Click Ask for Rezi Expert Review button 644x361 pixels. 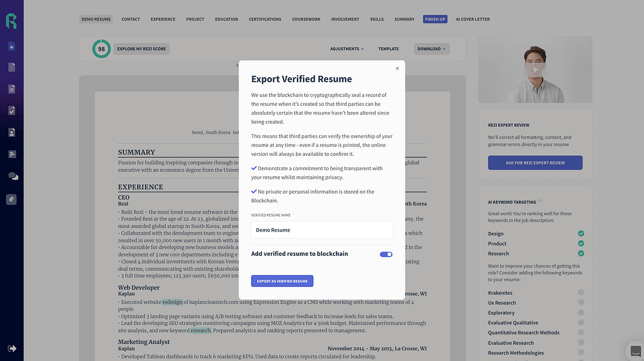535,162
